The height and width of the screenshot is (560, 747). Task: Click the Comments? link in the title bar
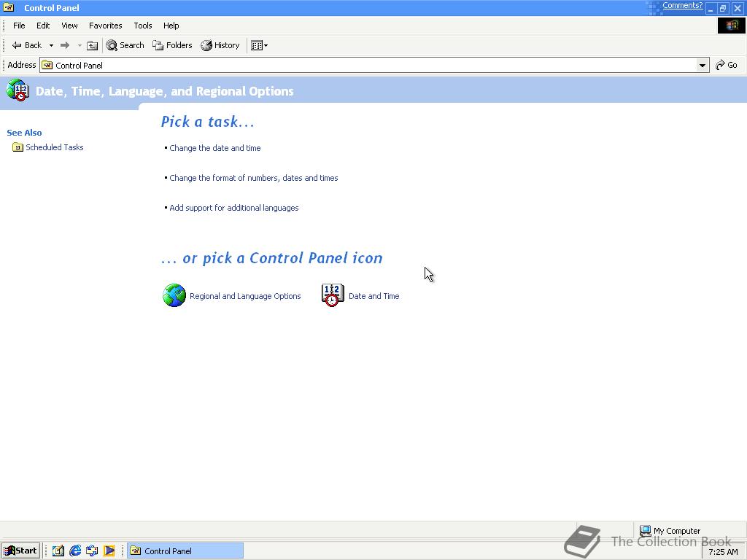[x=683, y=5]
